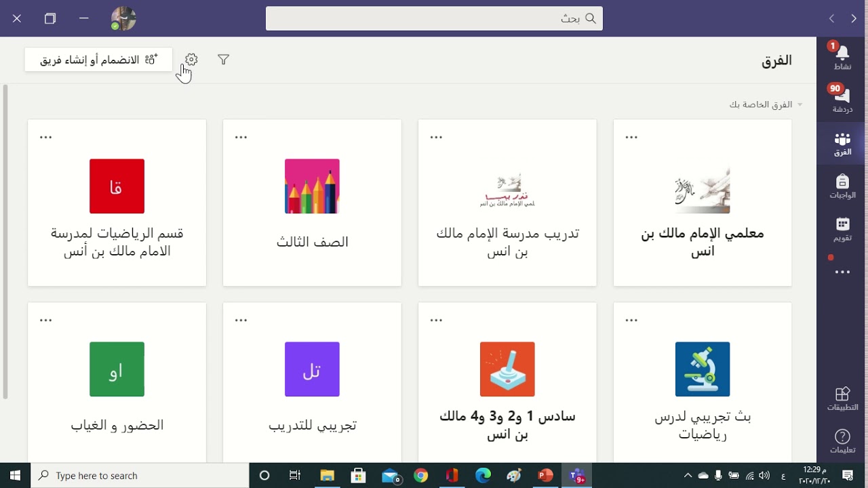Open more options for 'تدريب مدرسة الإمام مالك'
The width and height of the screenshot is (868, 488).
(x=436, y=137)
